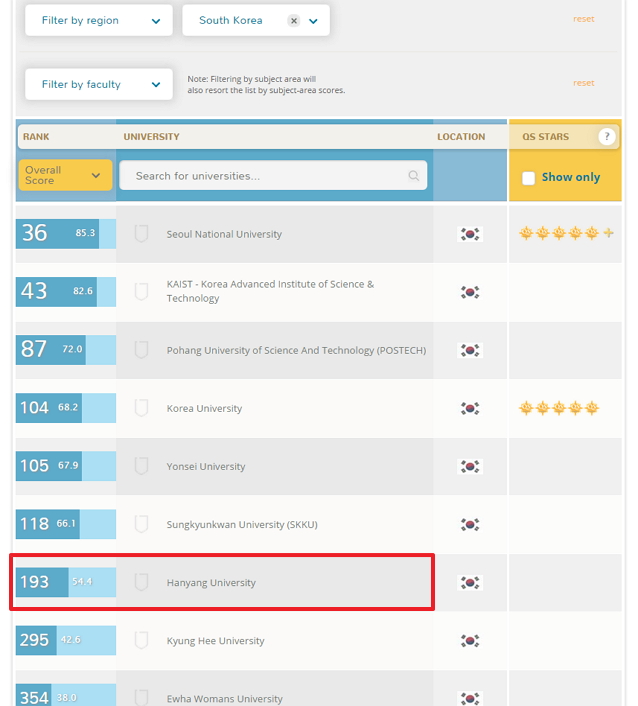The width and height of the screenshot is (638, 706).
Task: Select rank 36 score bar 85.3
Action: tap(66, 234)
